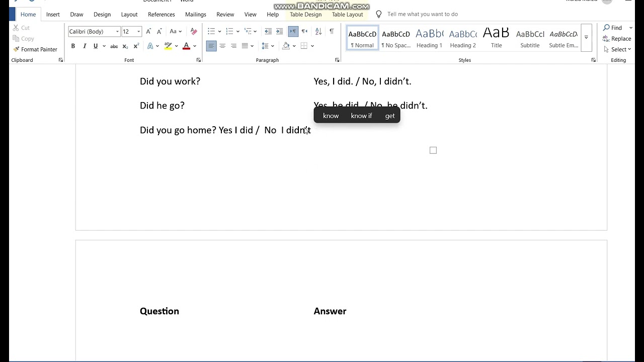Open the font size dropdown
644x362 pixels.
(x=138, y=31)
